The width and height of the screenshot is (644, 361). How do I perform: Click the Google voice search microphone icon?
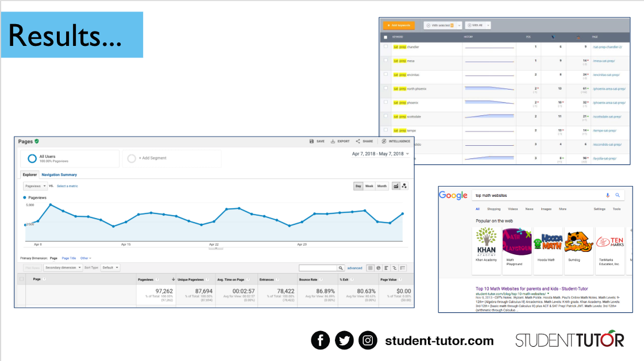click(608, 195)
